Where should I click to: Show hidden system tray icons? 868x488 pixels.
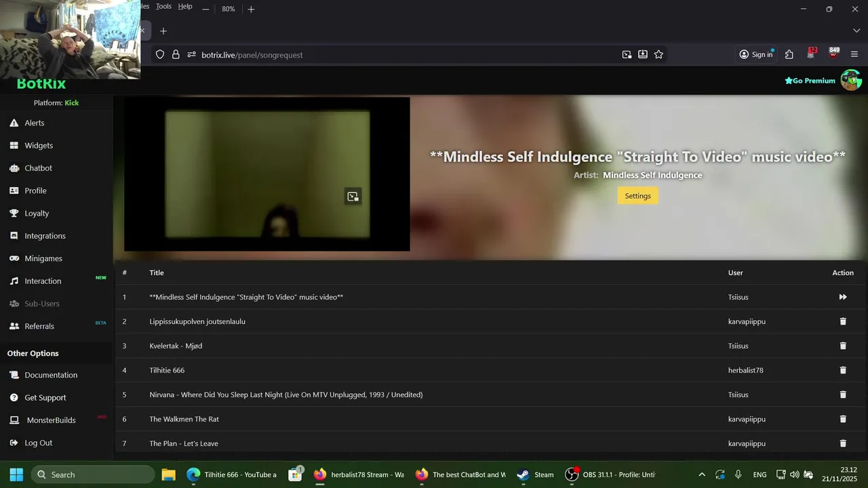(x=702, y=474)
